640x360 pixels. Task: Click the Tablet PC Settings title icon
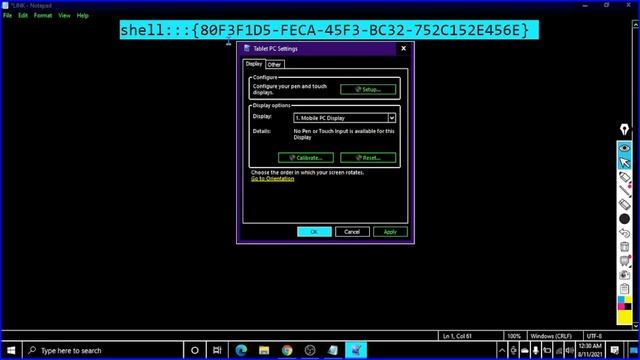click(247, 48)
